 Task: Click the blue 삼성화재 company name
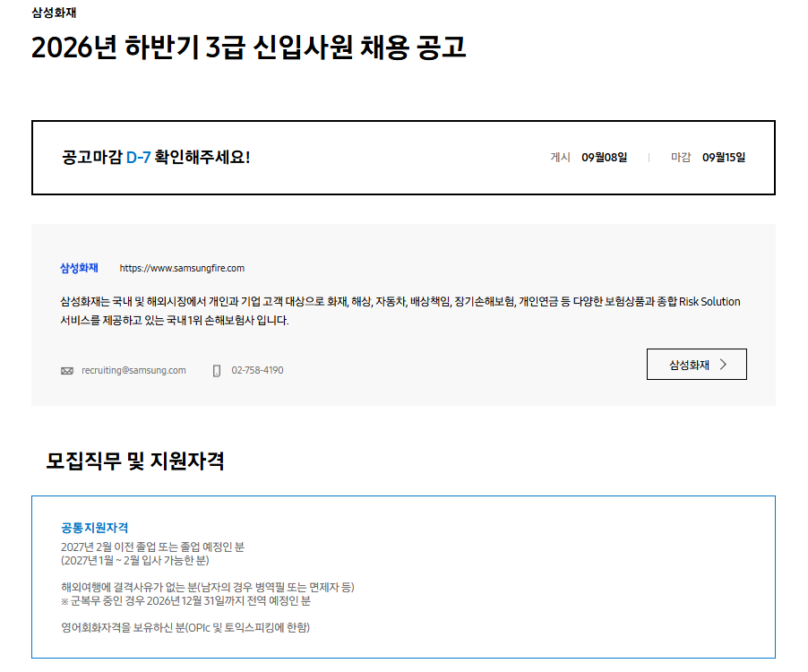(79, 268)
